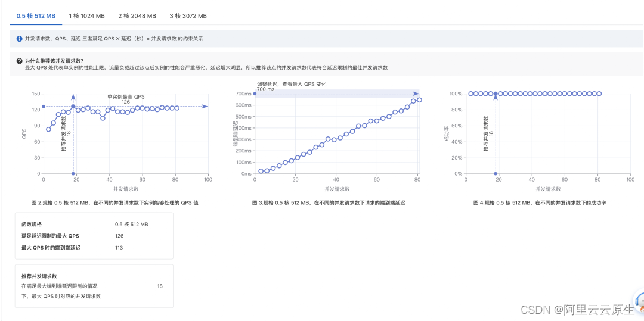The width and height of the screenshot is (644, 321).
Task: Click the 图 4 success rate caption
Action: pos(539,203)
